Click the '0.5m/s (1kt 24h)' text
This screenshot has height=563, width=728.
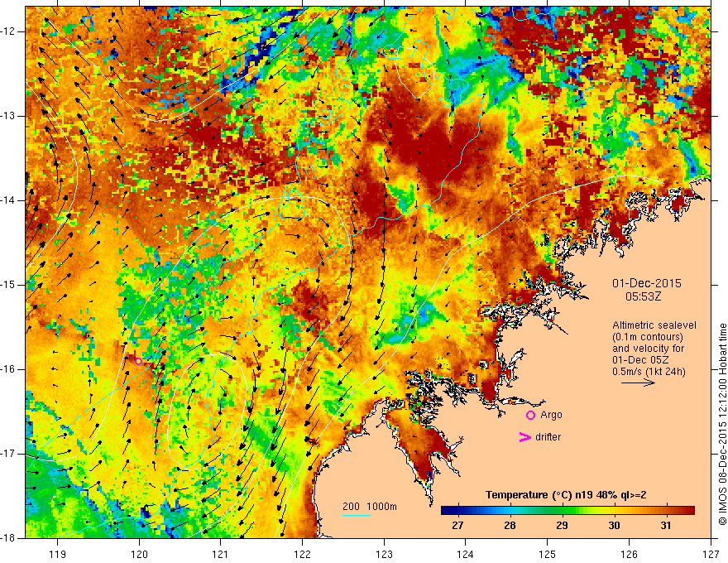pyautogui.click(x=649, y=372)
